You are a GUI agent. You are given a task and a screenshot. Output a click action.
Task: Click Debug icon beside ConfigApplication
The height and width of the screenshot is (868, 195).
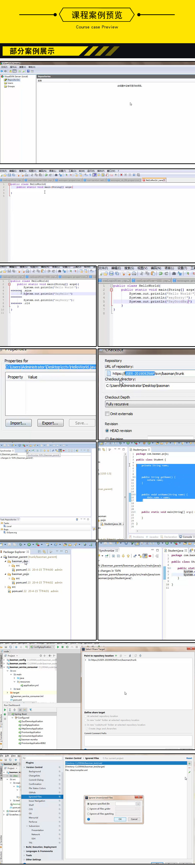[x=63, y=647]
